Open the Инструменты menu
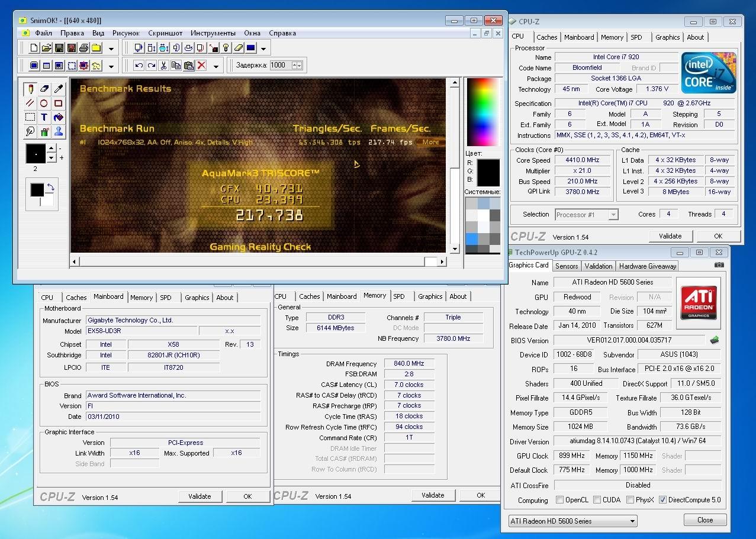The height and width of the screenshot is (539, 756). [x=213, y=33]
